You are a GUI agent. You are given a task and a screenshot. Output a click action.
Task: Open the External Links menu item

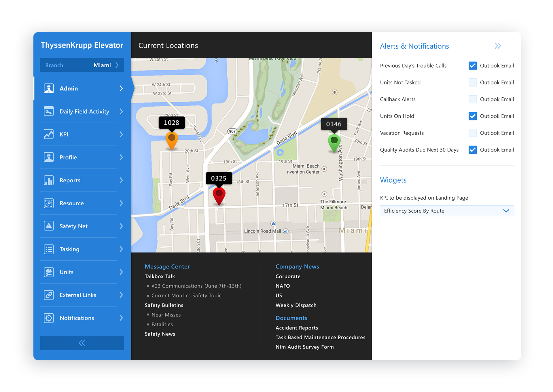(82, 295)
